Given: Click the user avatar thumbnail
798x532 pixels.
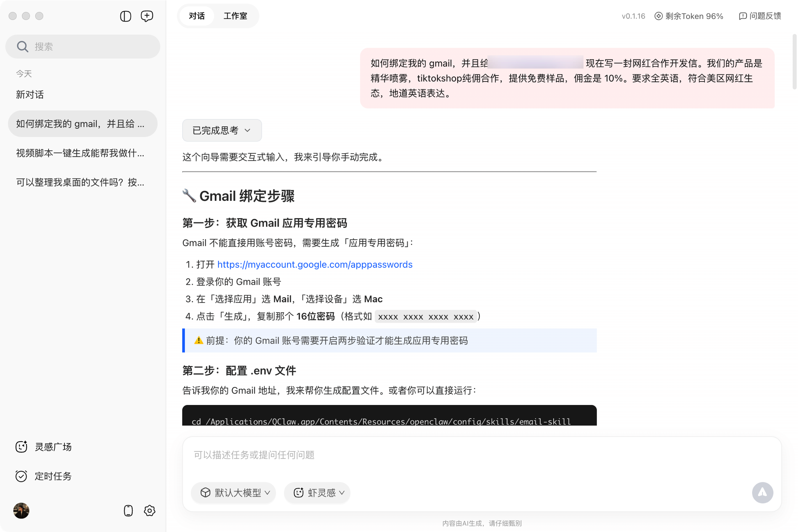Looking at the screenshot, I should pyautogui.click(x=21, y=511).
